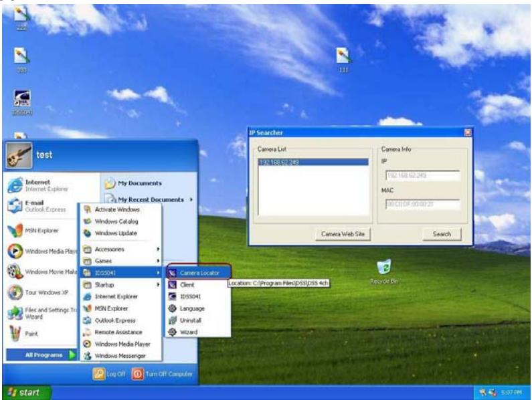
Task: Open the 222 desktop file icon
Action: 21,18
